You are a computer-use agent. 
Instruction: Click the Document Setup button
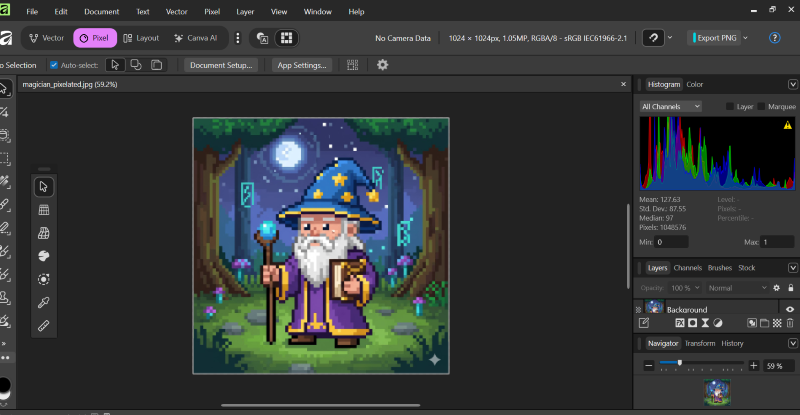[221, 65]
